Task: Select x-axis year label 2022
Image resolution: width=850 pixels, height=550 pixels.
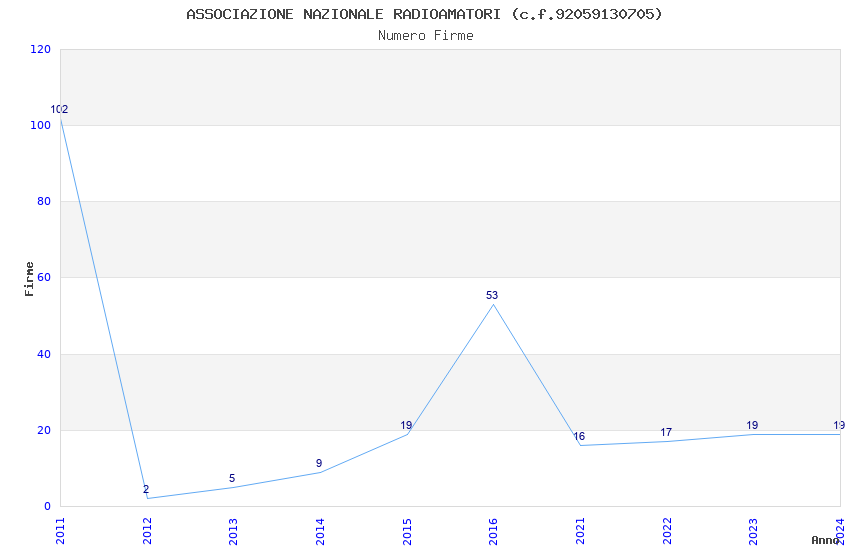Action: (x=667, y=531)
